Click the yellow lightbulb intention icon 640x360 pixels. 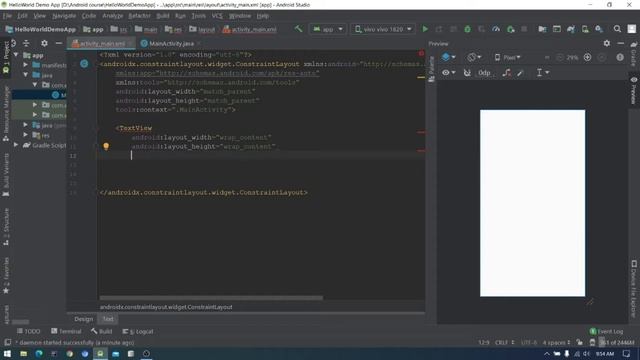(x=106, y=146)
